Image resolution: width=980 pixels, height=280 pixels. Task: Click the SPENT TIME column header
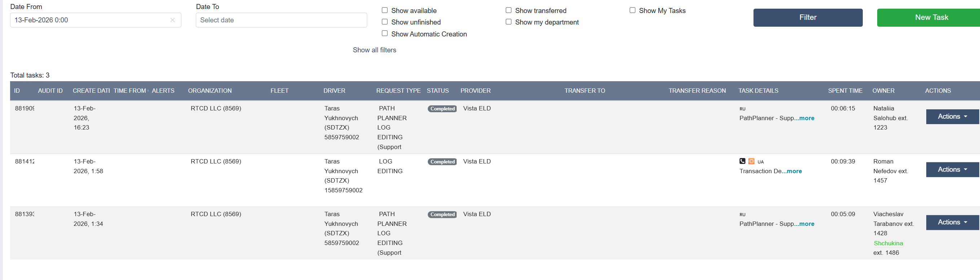coord(845,91)
